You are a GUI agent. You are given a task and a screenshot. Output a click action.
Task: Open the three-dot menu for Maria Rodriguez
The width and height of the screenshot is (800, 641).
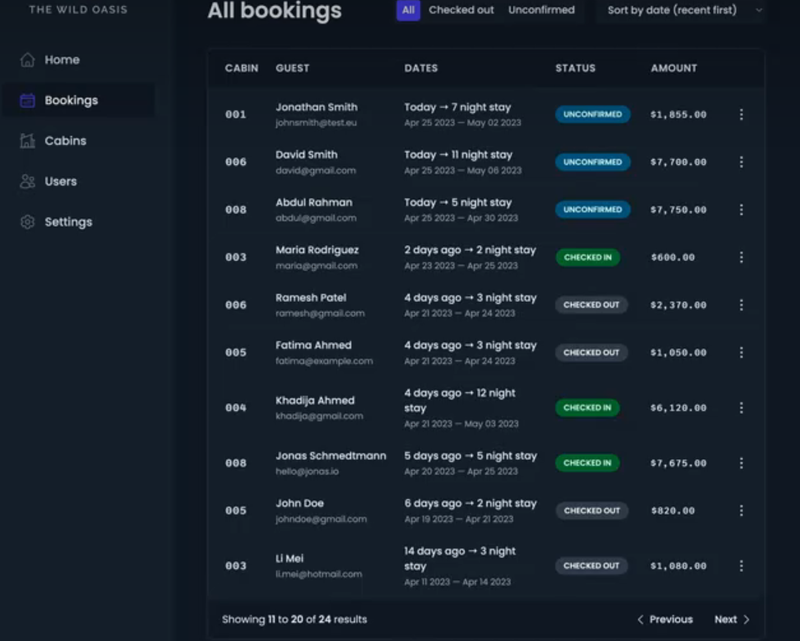741,258
